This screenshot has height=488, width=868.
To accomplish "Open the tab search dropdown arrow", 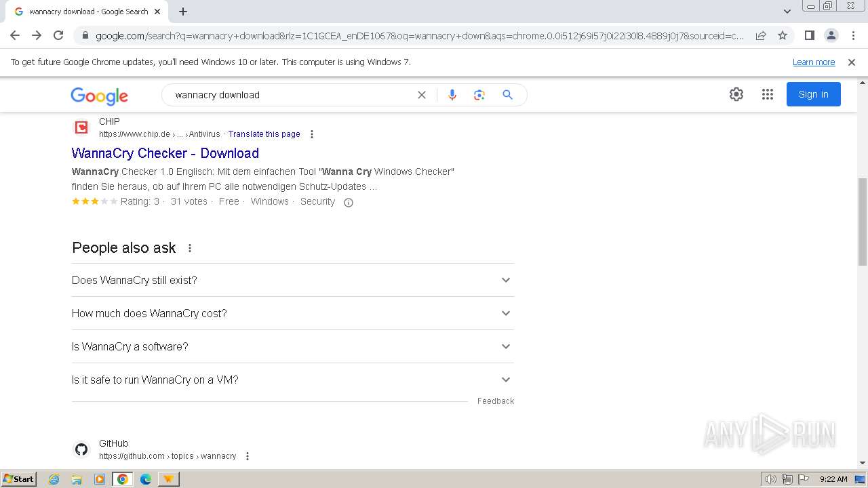I will click(787, 12).
